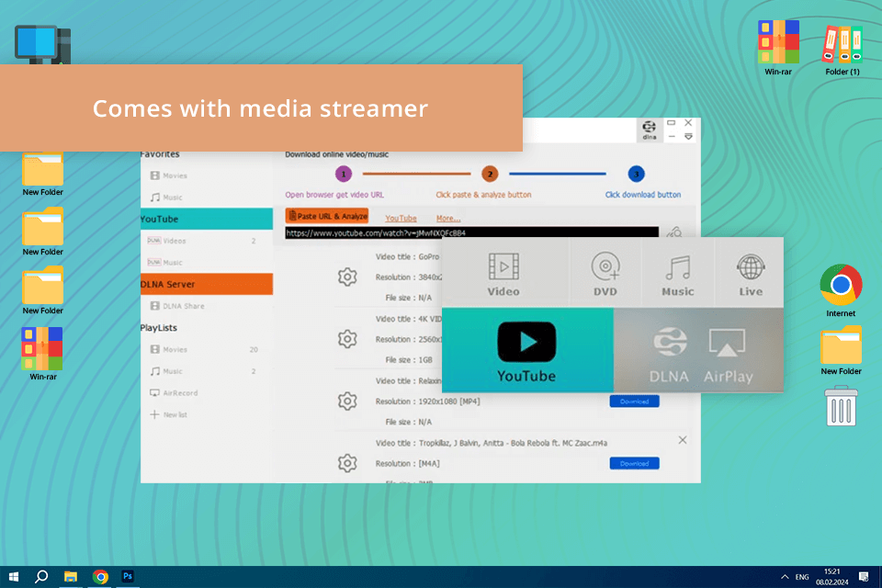The width and height of the screenshot is (882, 588).
Task: Click the dlna icon in window title bar
Action: point(650,130)
